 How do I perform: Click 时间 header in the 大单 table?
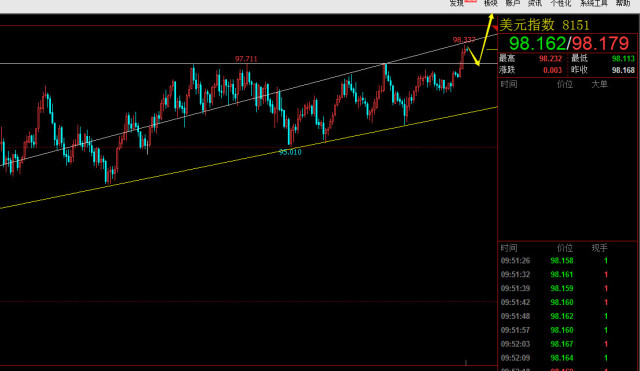coord(509,84)
